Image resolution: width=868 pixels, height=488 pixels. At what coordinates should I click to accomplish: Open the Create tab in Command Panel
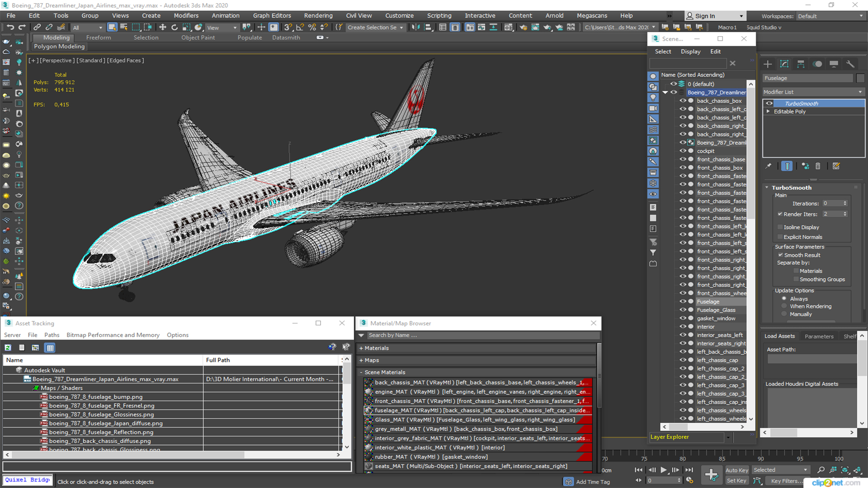(768, 64)
